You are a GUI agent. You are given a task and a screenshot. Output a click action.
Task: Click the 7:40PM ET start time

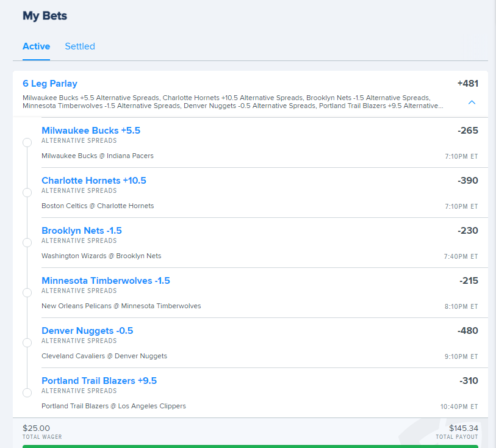tap(461, 256)
